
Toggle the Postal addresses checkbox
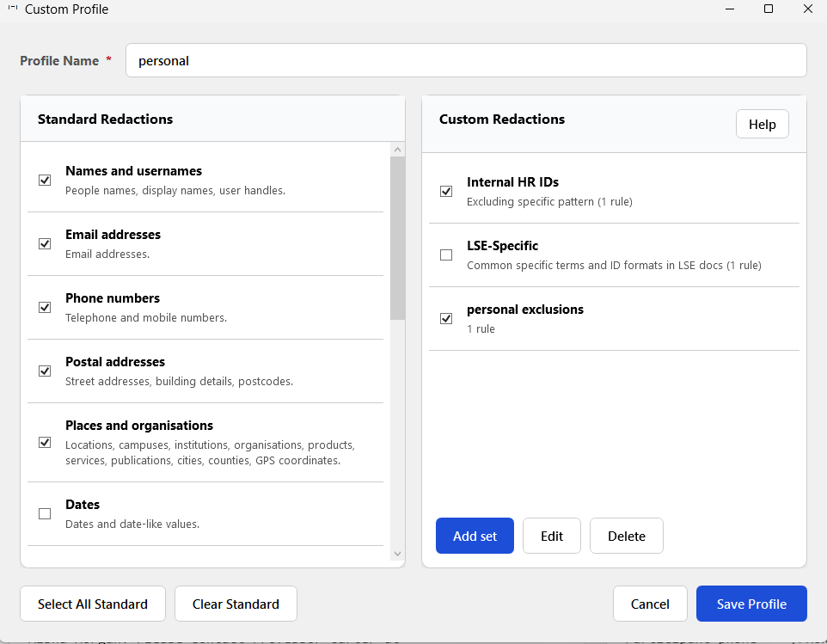click(45, 371)
